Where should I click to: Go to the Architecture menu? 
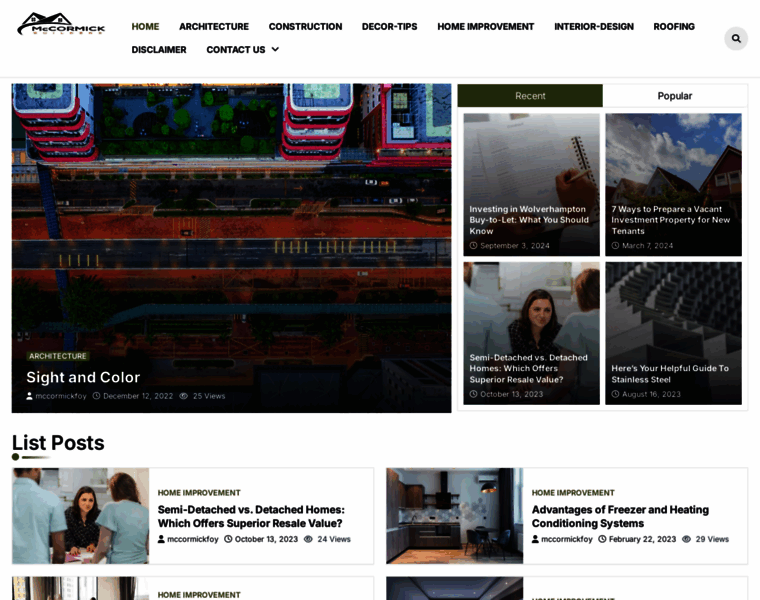pyautogui.click(x=214, y=27)
